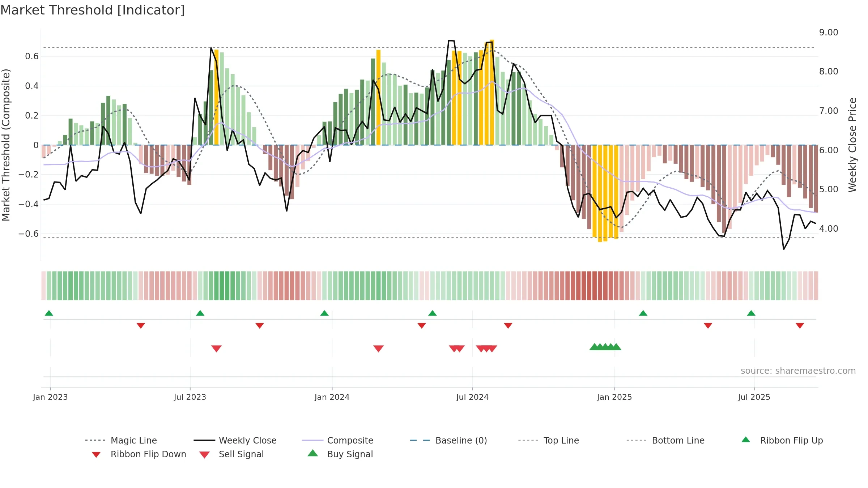This screenshot has height=488, width=868.
Task: Toggle the Sell Signal legend entry
Action: 231,454
